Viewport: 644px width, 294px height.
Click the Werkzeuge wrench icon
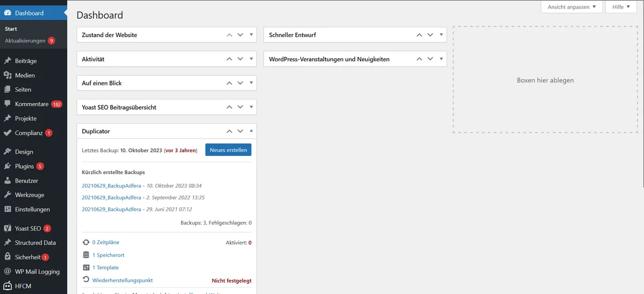tap(8, 195)
